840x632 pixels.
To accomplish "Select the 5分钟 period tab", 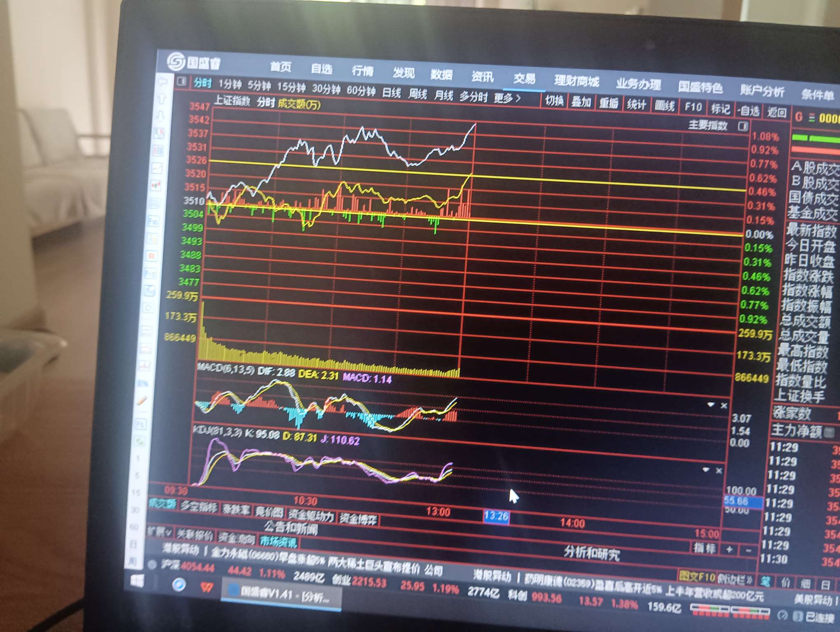I will tap(259, 86).
